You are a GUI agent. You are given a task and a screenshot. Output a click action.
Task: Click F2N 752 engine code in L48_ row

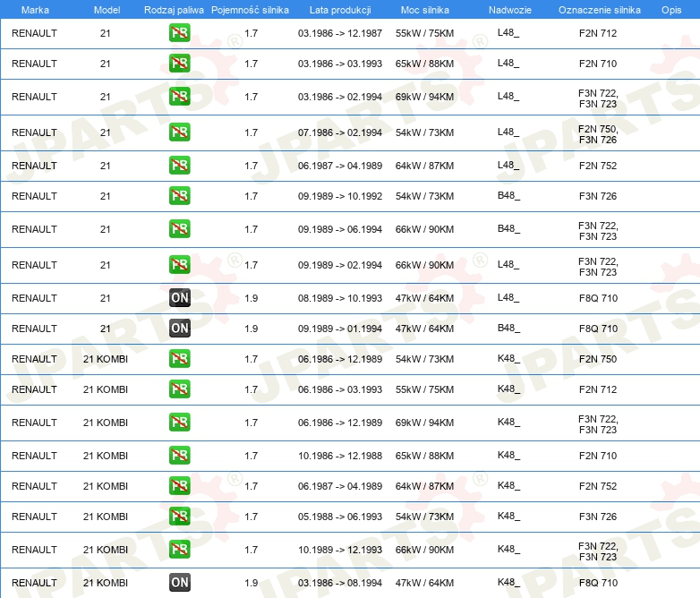tap(598, 166)
